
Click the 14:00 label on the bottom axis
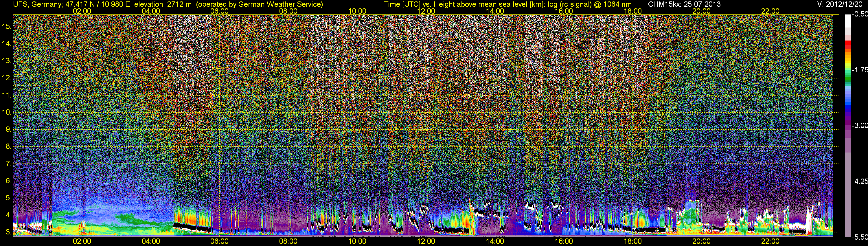coord(495,241)
